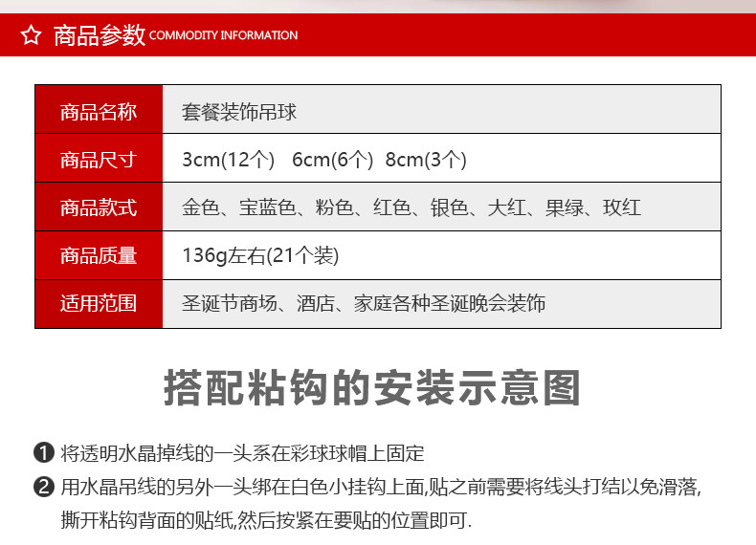Viewport: 756px width, 545px height.
Task: Click the step 1 circled number icon
Action: (x=44, y=453)
